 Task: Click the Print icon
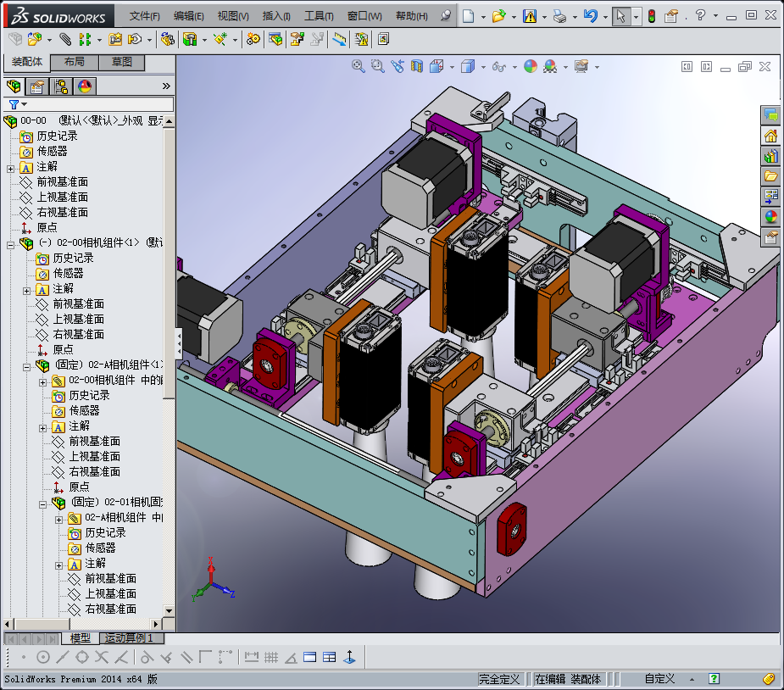tap(559, 16)
